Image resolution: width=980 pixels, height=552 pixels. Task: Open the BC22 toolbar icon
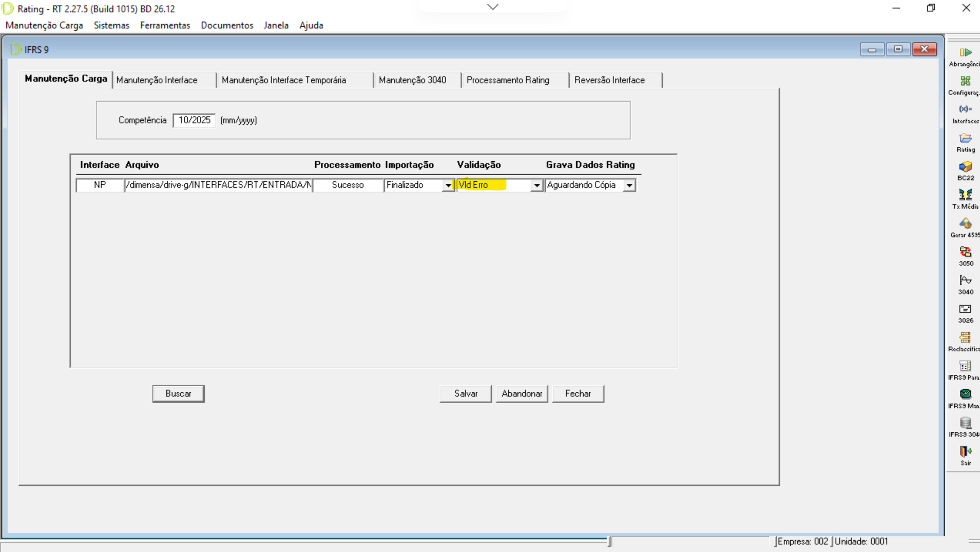point(965,167)
